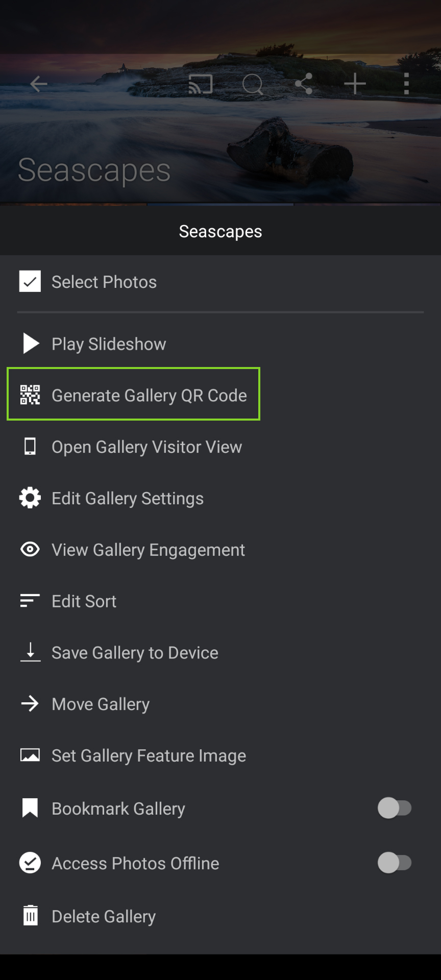The width and height of the screenshot is (441, 980).
Task: Toggle the Bookmark Gallery switch
Action: pyautogui.click(x=395, y=808)
